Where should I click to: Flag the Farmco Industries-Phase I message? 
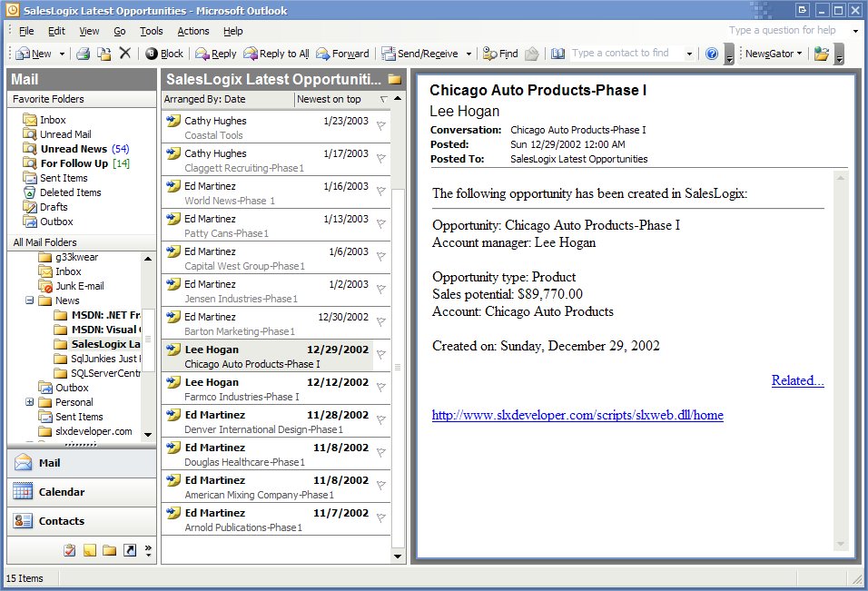pos(380,388)
